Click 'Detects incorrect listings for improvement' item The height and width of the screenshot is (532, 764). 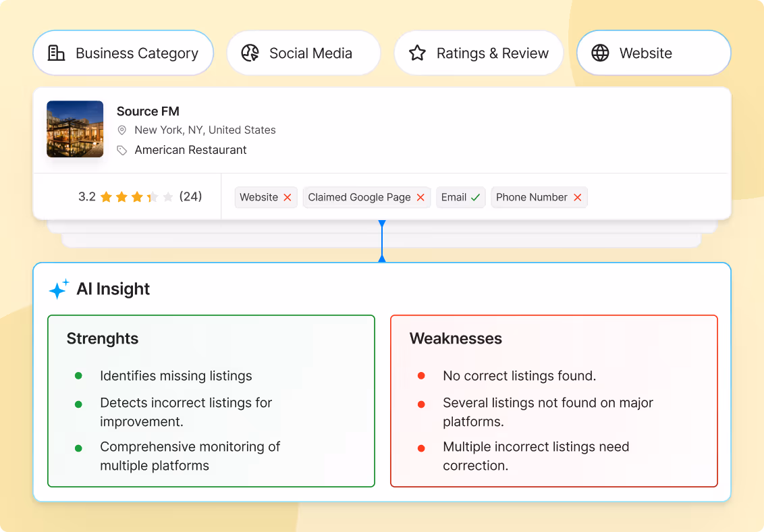coord(186,412)
